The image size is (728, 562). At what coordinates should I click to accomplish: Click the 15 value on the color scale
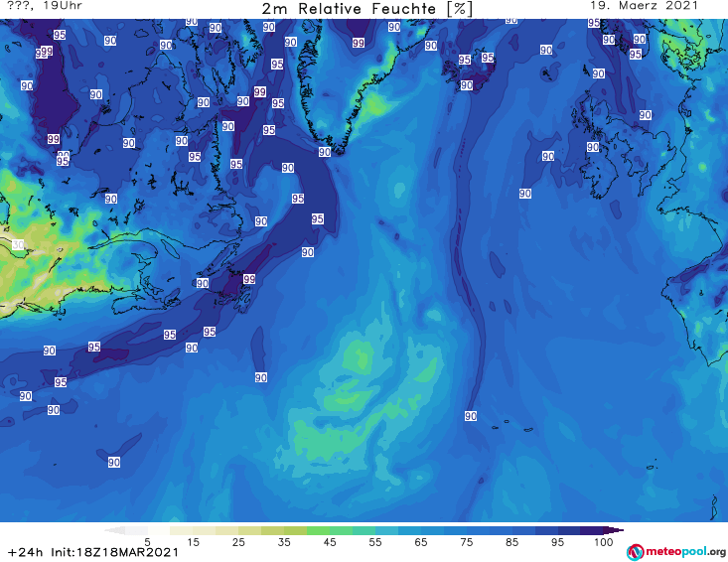click(193, 542)
